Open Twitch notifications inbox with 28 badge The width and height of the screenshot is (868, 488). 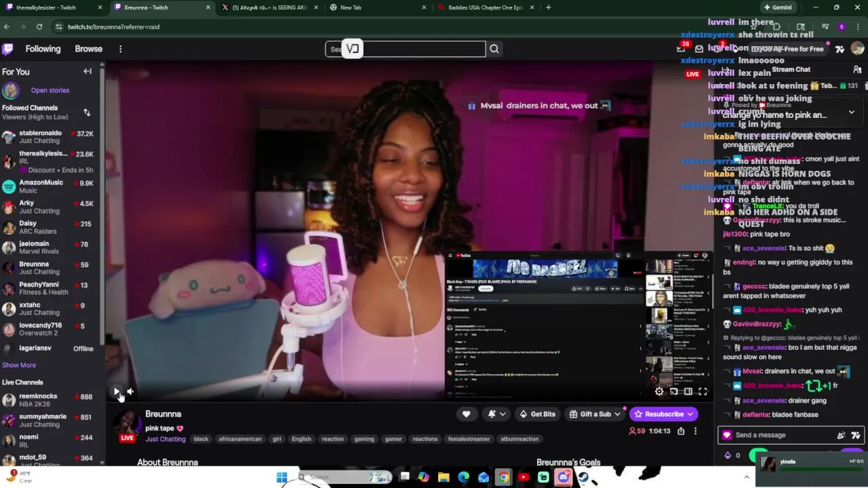click(x=682, y=48)
